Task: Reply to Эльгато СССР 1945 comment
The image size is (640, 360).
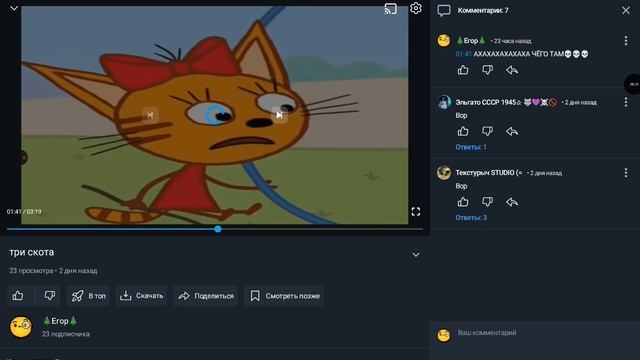Action: tap(512, 131)
